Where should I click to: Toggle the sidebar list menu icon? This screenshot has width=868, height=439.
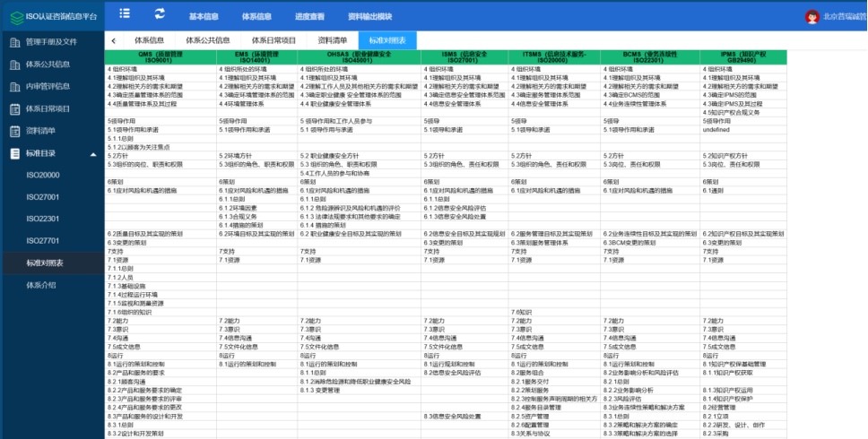[x=125, y=13]
